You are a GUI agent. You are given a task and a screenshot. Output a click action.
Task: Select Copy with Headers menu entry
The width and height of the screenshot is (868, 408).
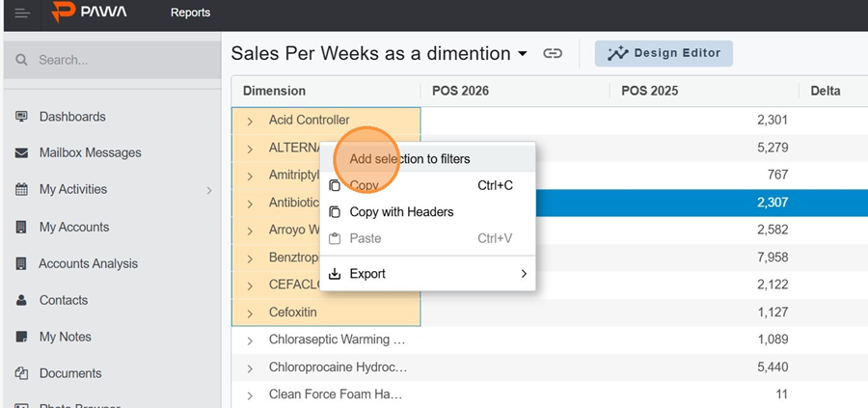401,211
